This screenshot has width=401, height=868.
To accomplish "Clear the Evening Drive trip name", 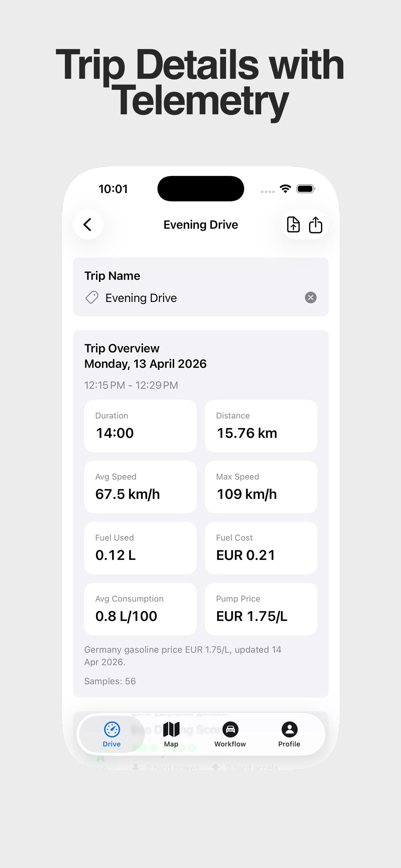I will coord(310,297).
